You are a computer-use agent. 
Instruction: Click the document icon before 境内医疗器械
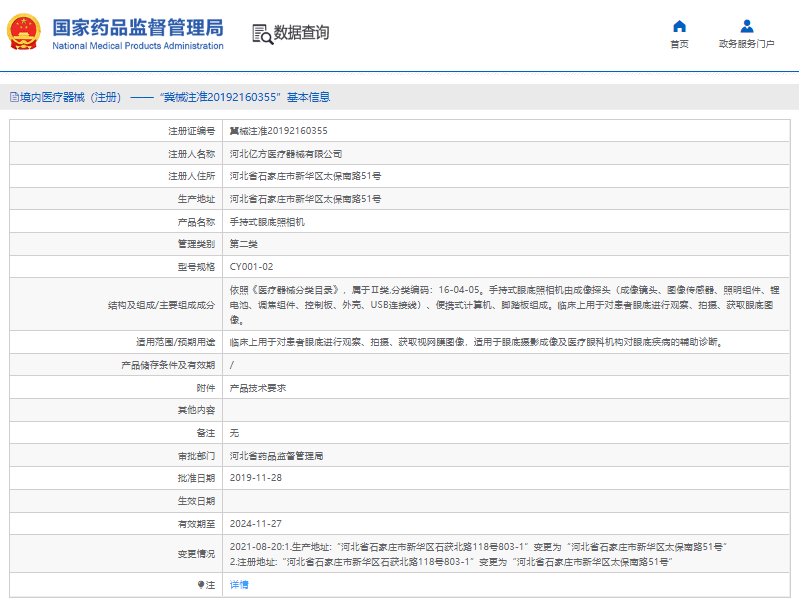(14, 97)
